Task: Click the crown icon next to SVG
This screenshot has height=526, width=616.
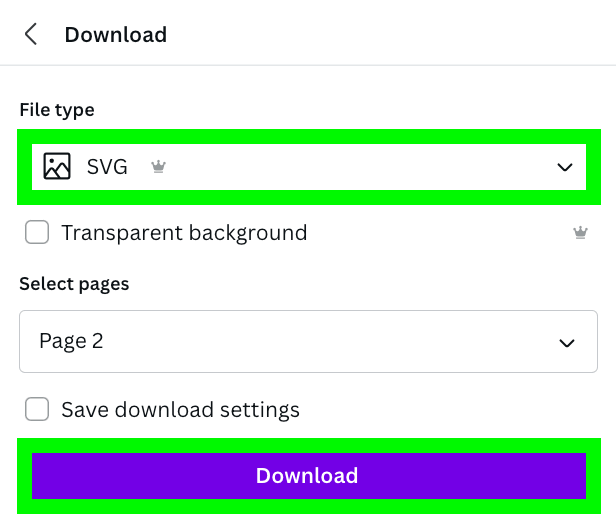Action: pos(158,167)
